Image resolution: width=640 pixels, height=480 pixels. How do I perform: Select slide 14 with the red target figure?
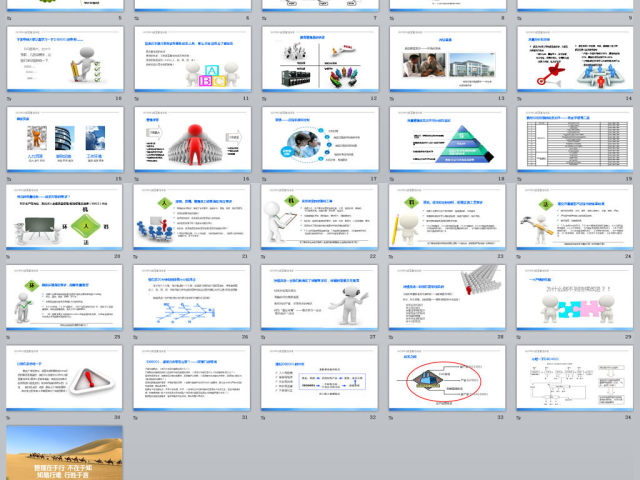[x=575, y=61]
